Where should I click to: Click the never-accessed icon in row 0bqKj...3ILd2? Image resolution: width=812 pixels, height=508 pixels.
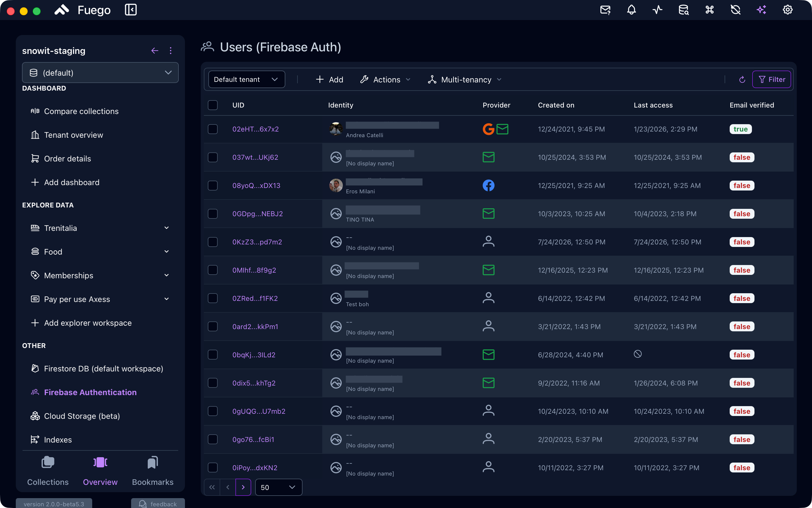point(638,354)
